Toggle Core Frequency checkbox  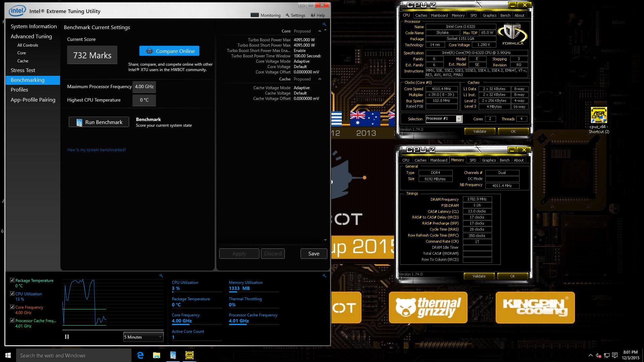click(12, 307)
